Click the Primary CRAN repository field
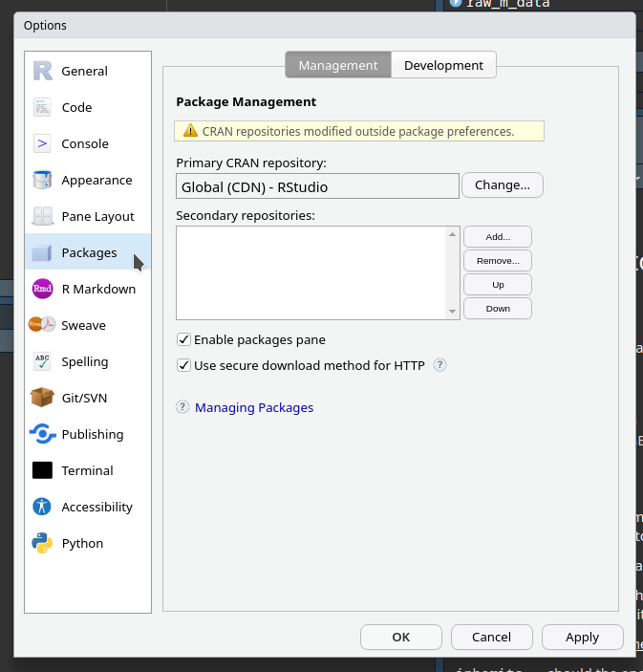Screen dimensions: 643x672 coord(317,186)
